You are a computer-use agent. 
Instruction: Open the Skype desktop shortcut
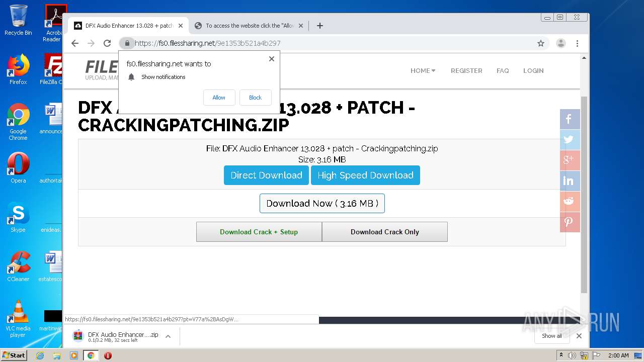coord(18,217)
